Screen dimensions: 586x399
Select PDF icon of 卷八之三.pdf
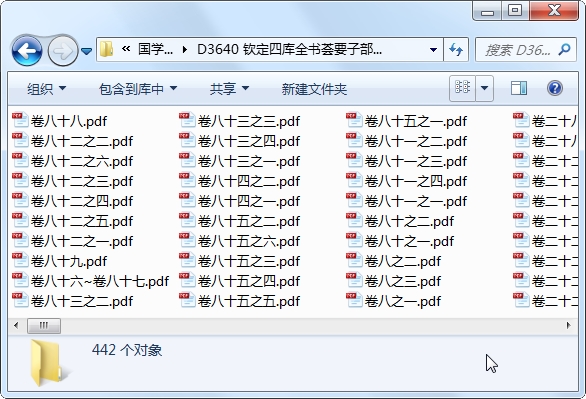tap(354, 281)
